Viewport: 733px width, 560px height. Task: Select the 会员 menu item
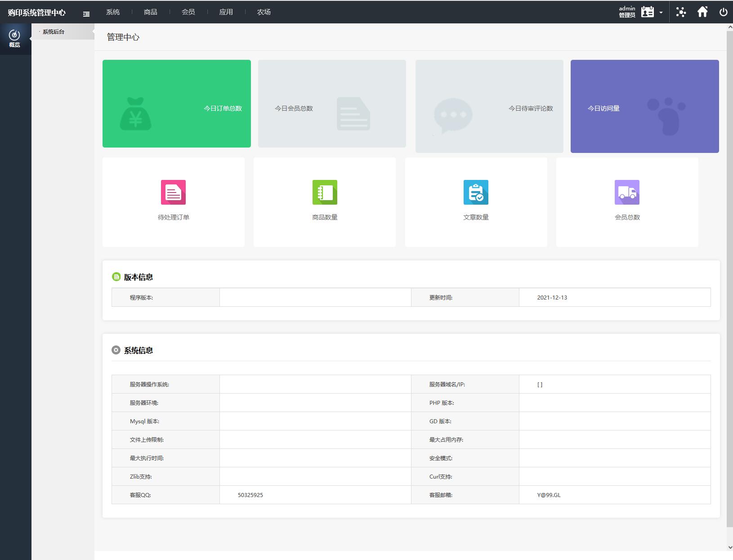click(x=188, y=12)
